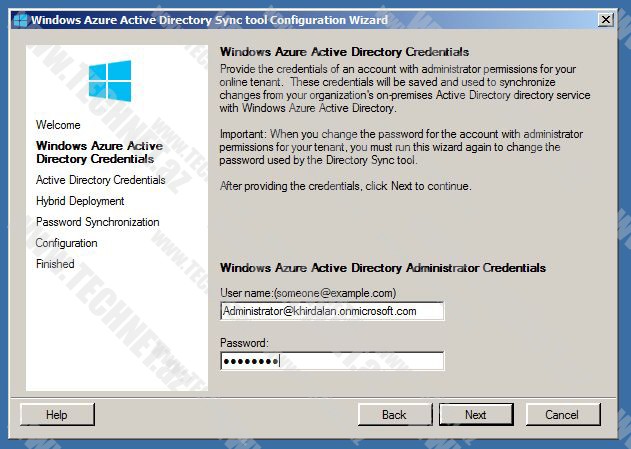Go back using the Back button
The height and width of the screenshot is (449, 631).
click(x=394, y=414)
